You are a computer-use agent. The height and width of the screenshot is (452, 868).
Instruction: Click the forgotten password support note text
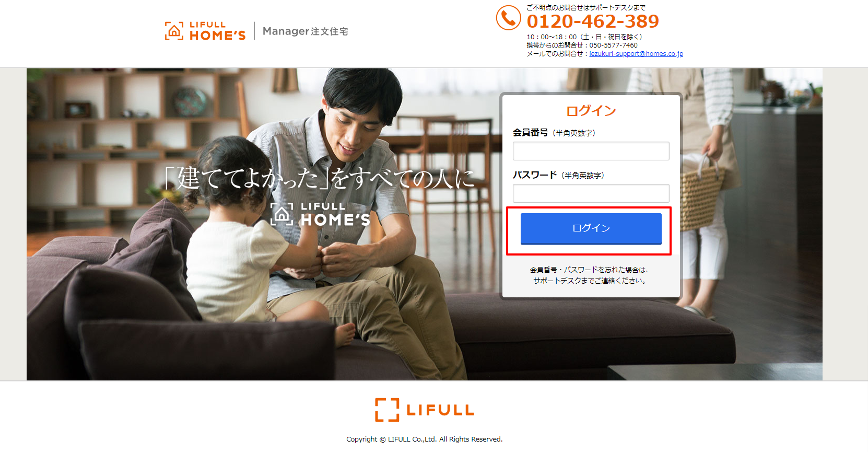pyautogui.click(x=590, y=275)
